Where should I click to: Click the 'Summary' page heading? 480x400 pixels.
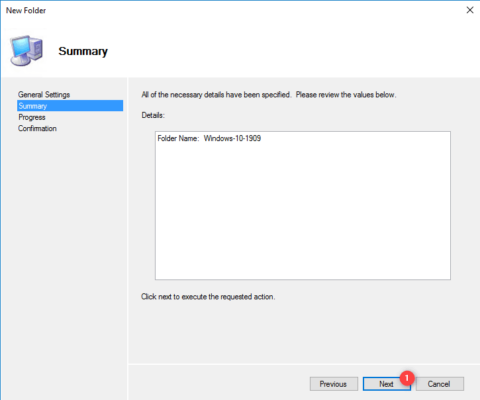(x=83, y=51)
